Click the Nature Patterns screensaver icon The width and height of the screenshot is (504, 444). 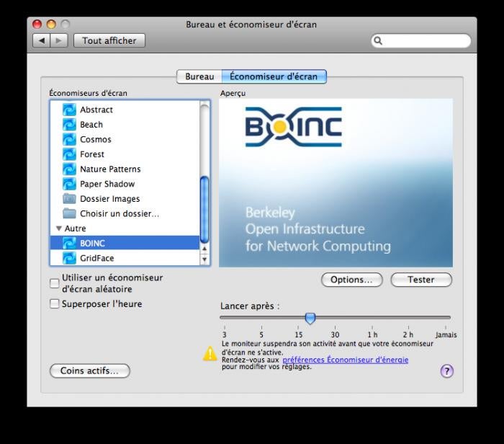click(x=69, y=169)
